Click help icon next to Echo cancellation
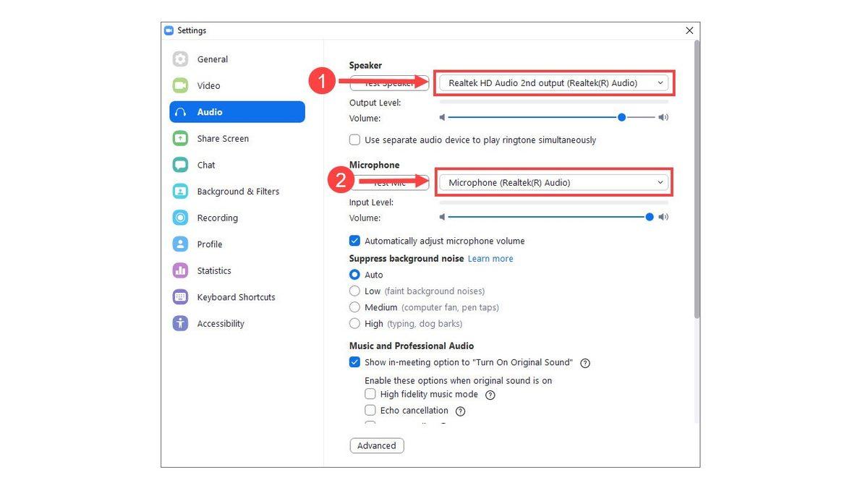The image size is (868, 488). pyautogui.click(x=460, y=411)
